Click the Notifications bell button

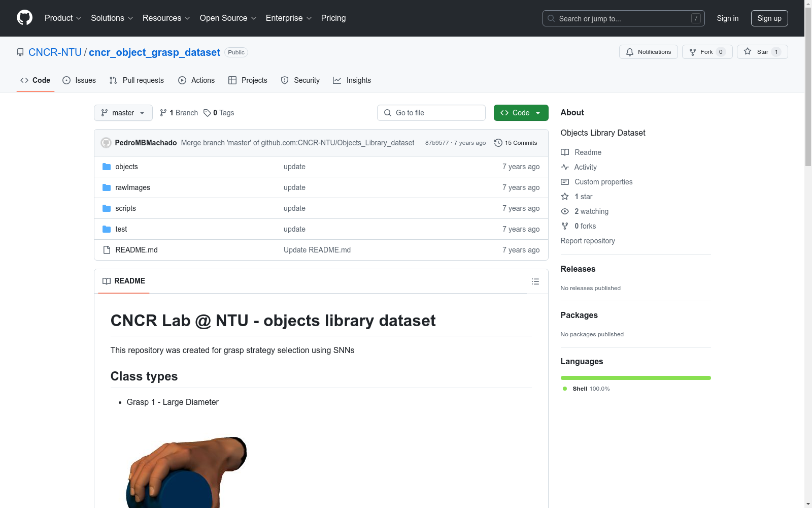click(648, 52)
